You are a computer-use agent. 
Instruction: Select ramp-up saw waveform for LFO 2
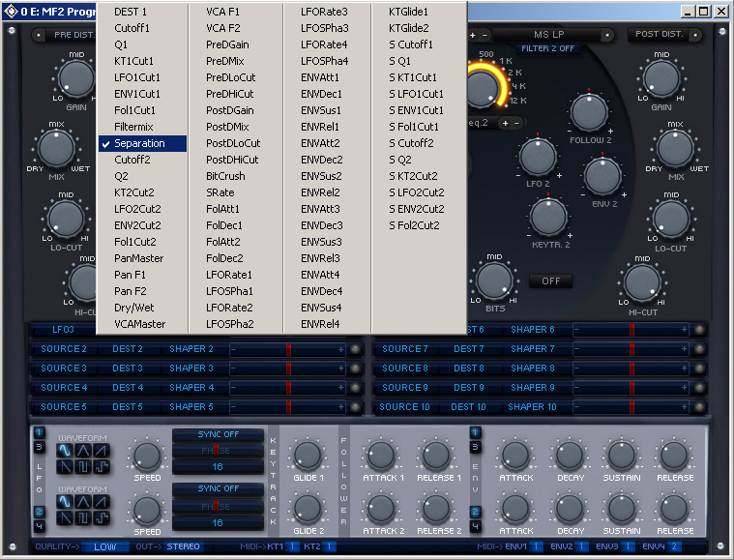[102, 502]
